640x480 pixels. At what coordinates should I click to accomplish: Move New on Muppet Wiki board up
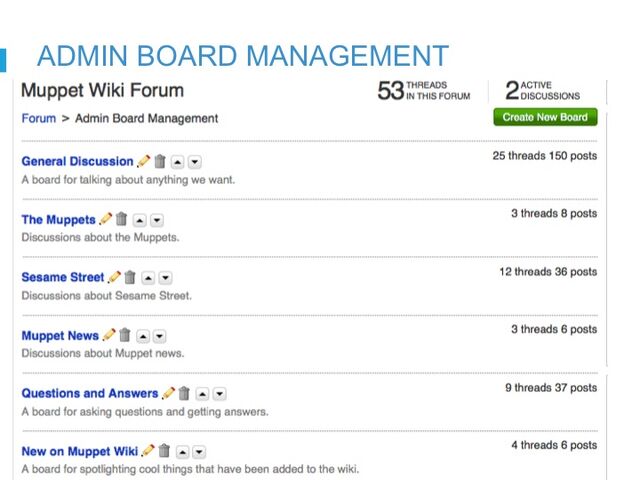click(182, 452)
